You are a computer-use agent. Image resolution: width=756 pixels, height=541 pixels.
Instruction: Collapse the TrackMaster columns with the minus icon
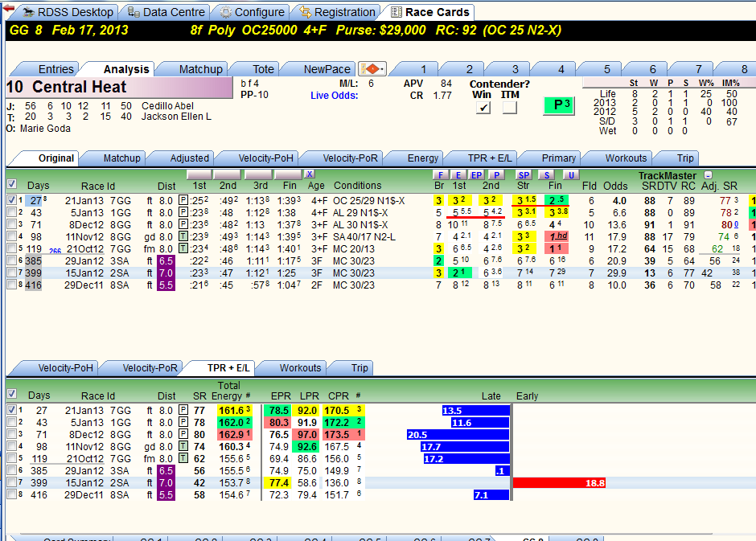pos(708,175)
